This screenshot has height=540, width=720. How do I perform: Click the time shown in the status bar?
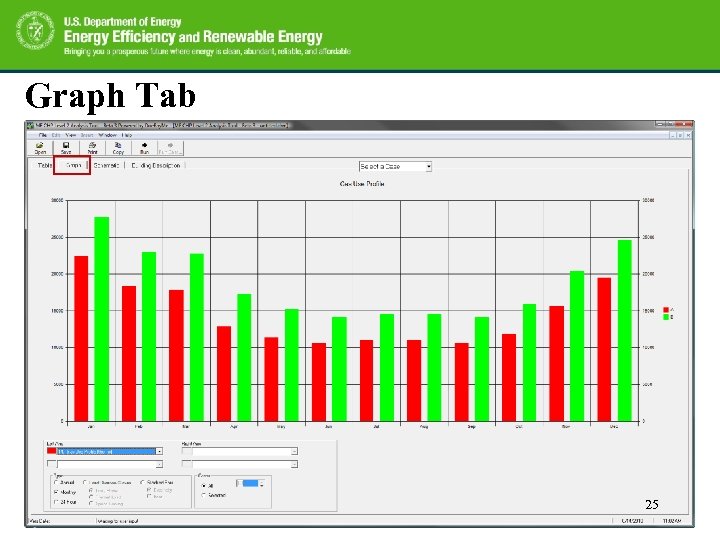tap(672, 521)
